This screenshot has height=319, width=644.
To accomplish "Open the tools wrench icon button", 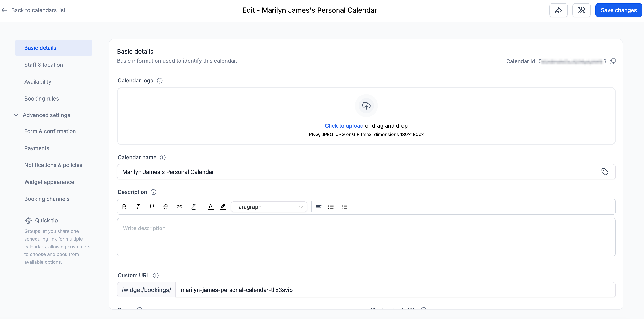I will (x=581, y=10).
